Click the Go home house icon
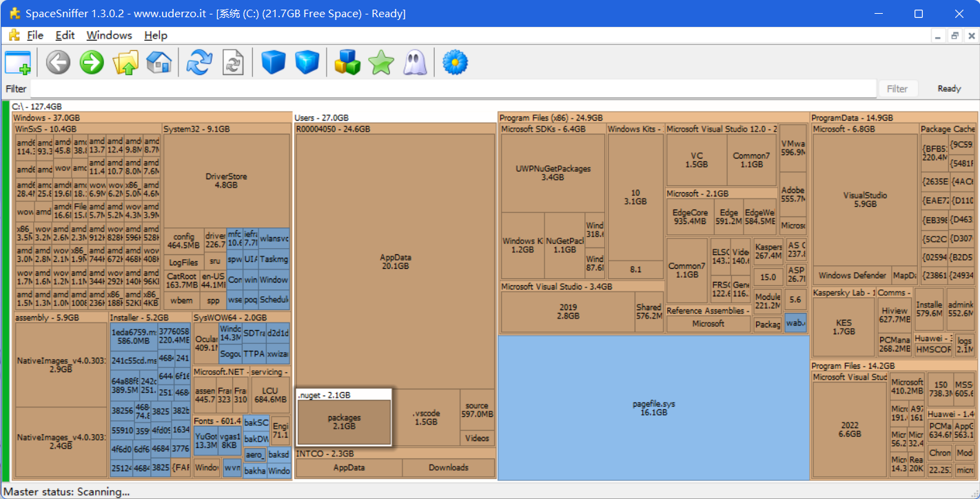980x499 pixels. click(x=159, y=63)
